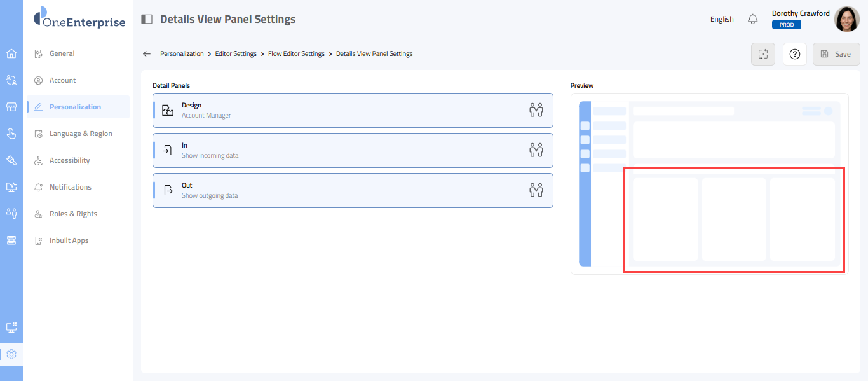Click the people icon on Design panel
The width and height of the screenshot is (868, 381).
(536, 110)
